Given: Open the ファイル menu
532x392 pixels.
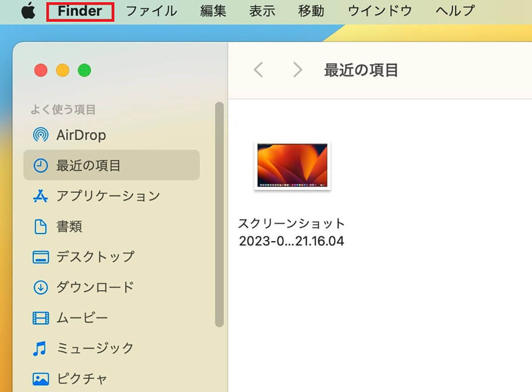Looking at the screenshot, I should pos(151,11).
